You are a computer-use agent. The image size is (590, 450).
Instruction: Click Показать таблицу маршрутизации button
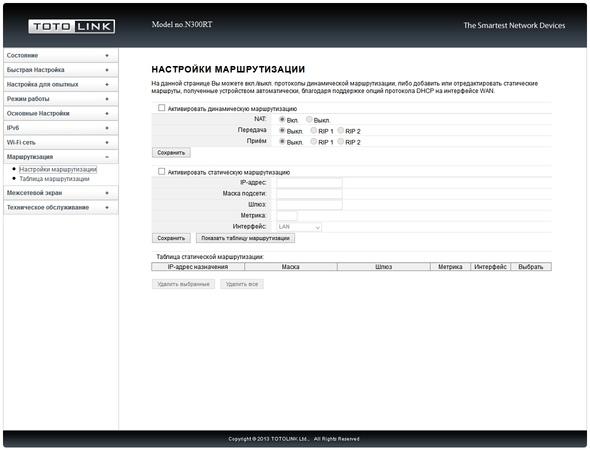(245, 238)
